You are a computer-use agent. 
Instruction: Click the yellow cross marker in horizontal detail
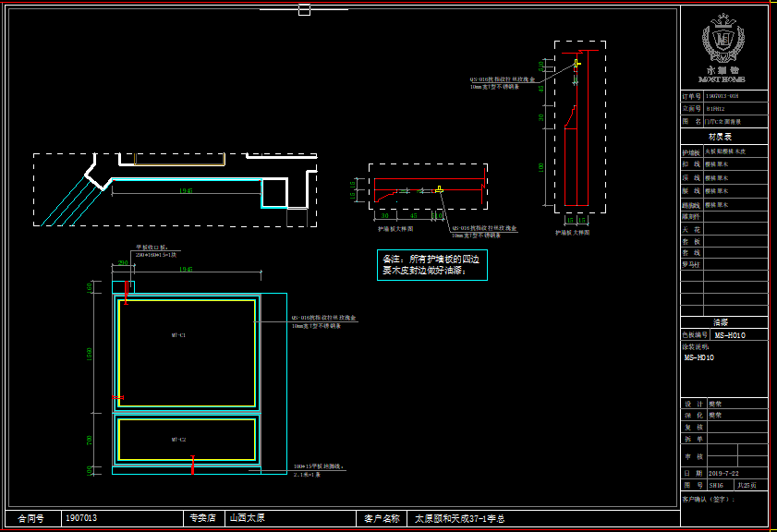pyautogui.click(x=440, y=189)
